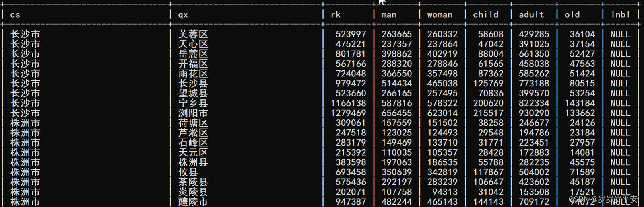
Task: Click the rk value 801781
Action: coord(351,54)
